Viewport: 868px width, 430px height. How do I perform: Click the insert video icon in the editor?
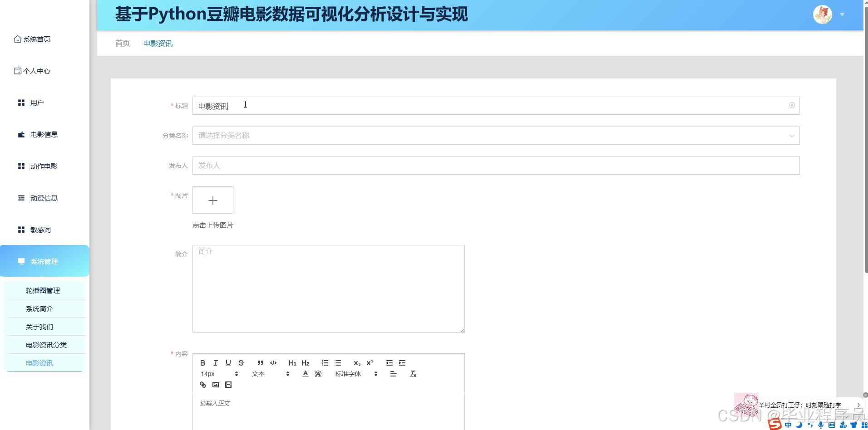[x=228, y=384]
